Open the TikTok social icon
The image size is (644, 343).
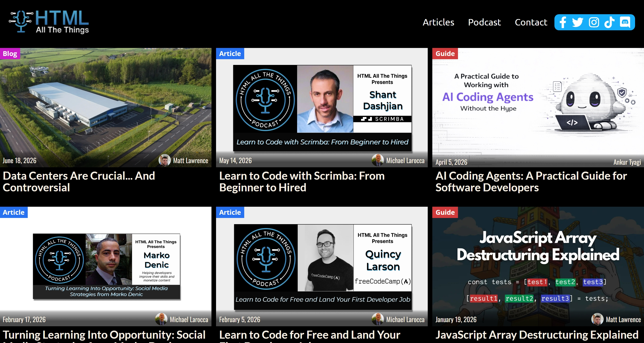coord(609,22)
